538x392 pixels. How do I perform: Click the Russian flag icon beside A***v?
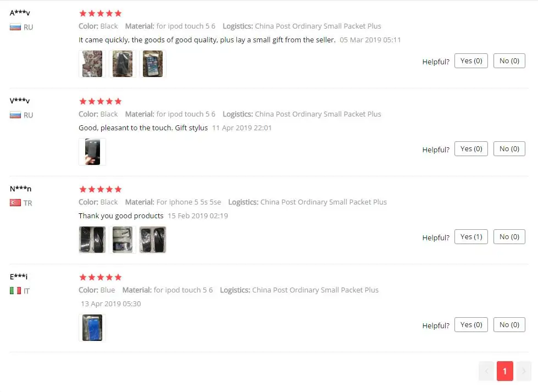click(15, 27)
